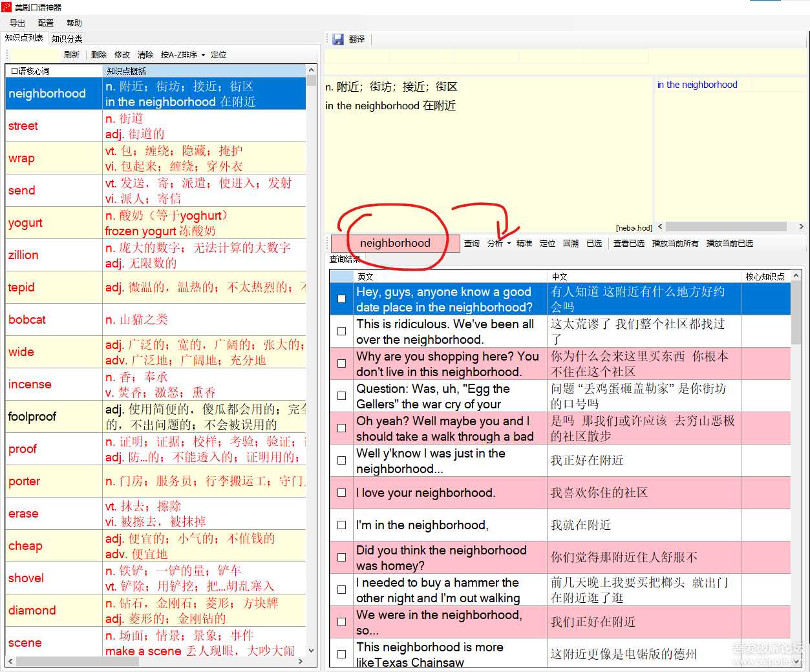
Task: Expand the 分析 dropdown arrow
Action: coord(509,244)
